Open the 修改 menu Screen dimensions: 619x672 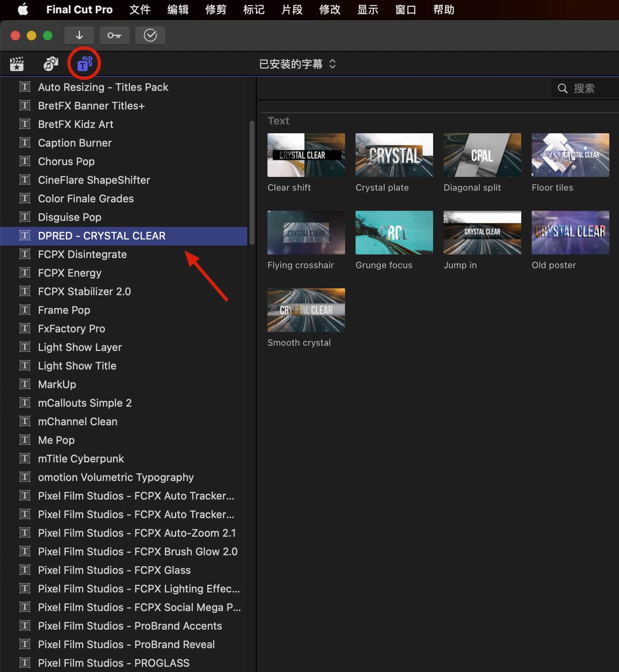(330, 9)
